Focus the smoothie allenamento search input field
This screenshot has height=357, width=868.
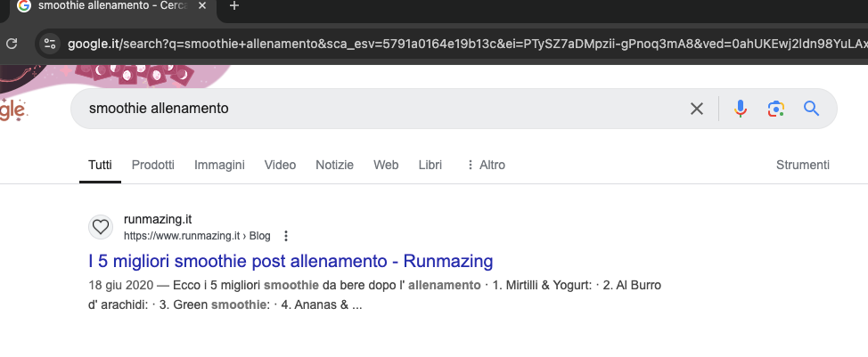382,109
